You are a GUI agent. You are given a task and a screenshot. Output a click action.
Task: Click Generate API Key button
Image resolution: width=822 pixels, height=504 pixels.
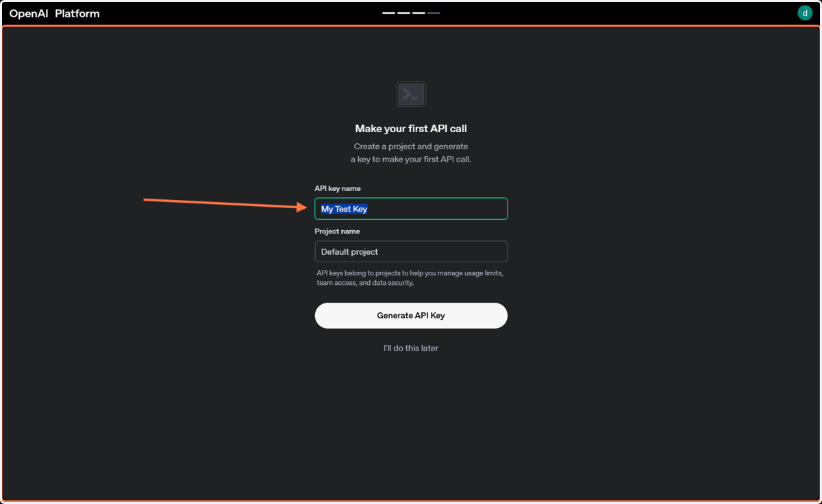pyautogui.click(x=411, y=316)
